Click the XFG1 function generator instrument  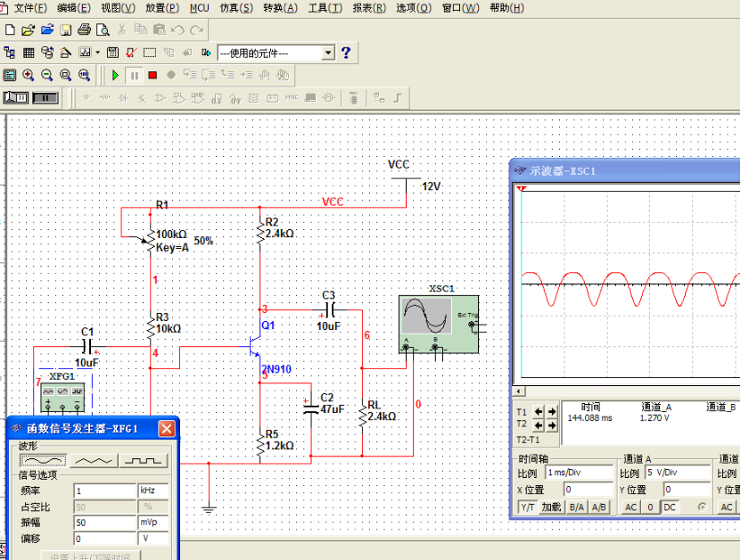(x=62, y=391)
